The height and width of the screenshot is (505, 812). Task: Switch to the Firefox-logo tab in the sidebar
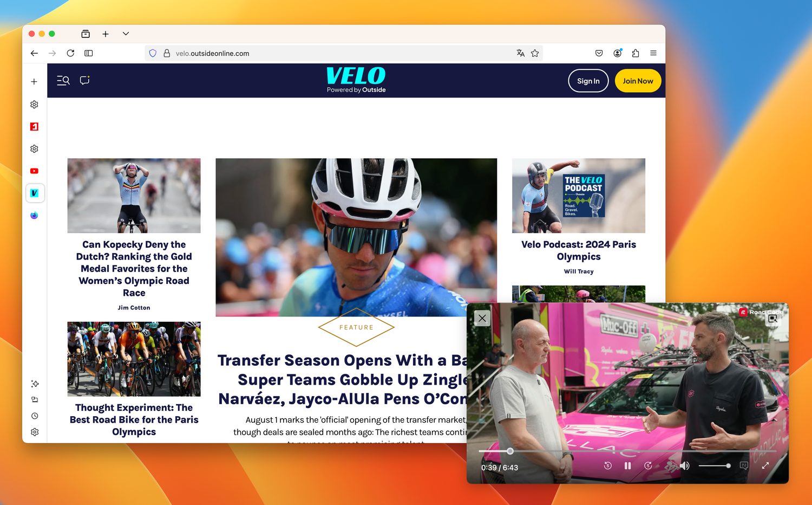[x=34, y=215]
